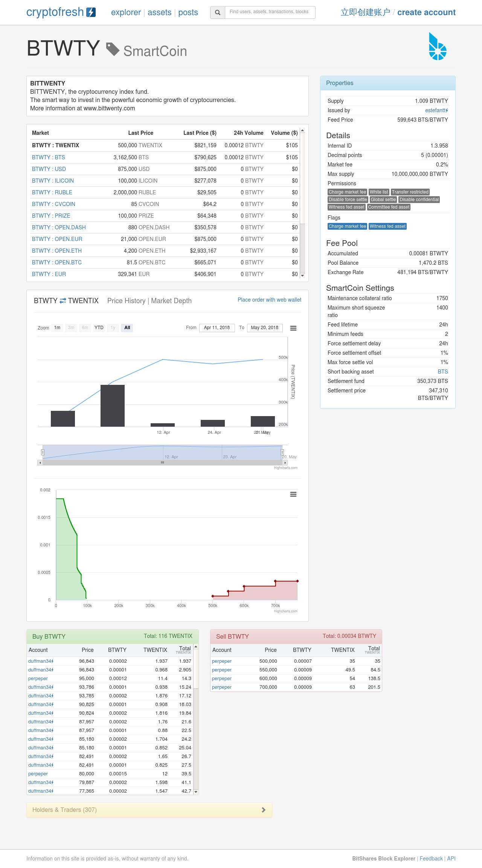Image resolution: width=482 pixels, height=868 pixels.
Task: Select the 1y zoom button
Action: tap(113, 328)
